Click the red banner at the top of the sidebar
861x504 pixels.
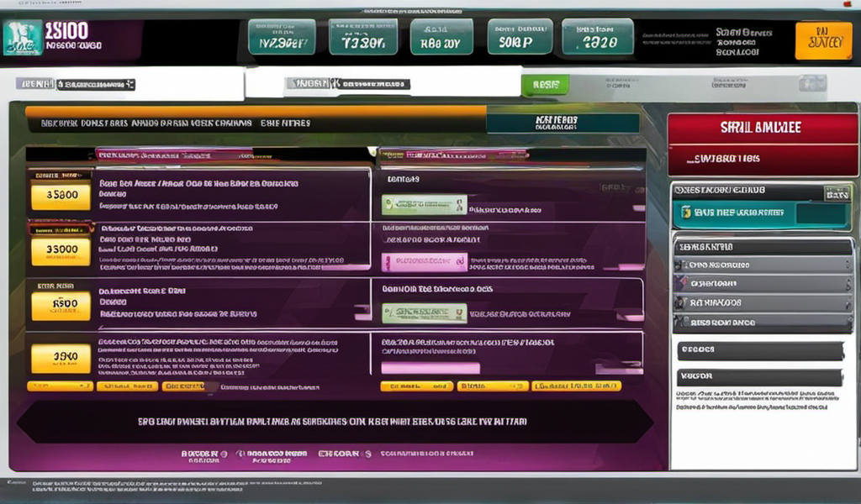tap(762, 129)
